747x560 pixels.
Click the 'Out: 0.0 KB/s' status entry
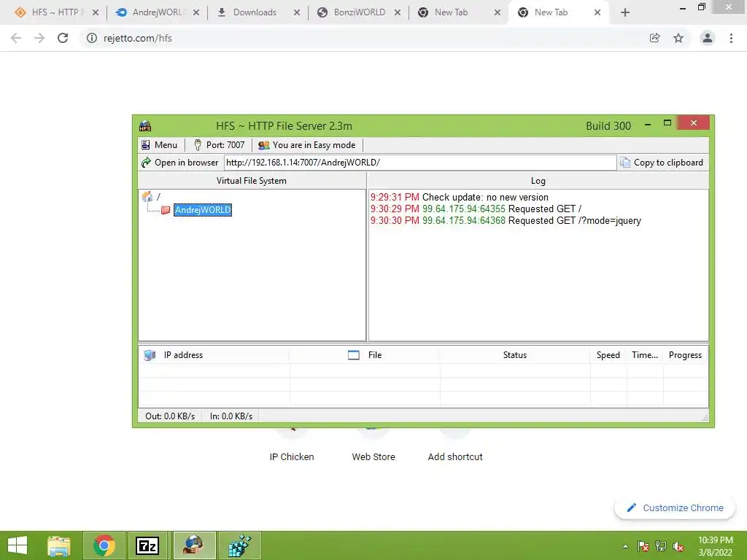[170, 416]
